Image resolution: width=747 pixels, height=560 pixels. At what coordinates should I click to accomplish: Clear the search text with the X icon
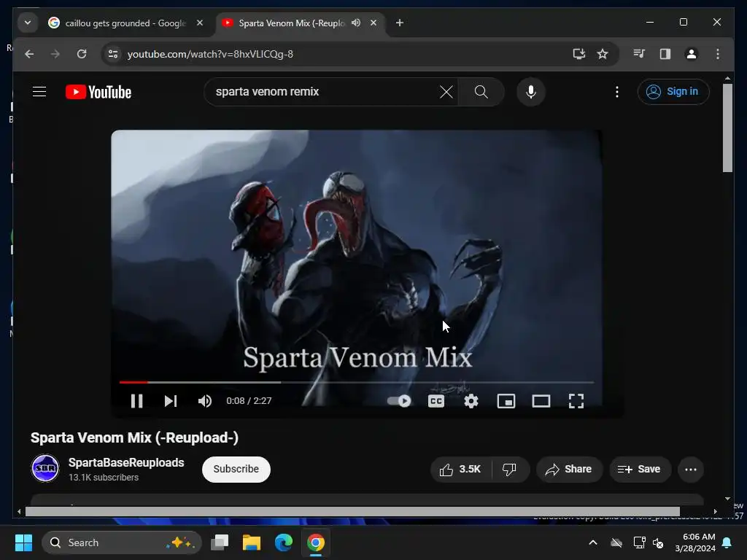[x=446, y=91]
